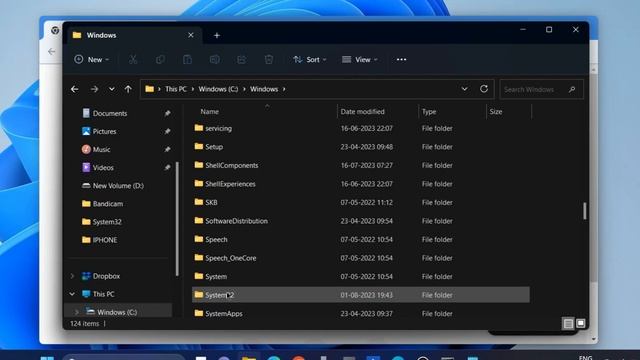Refresh the Windows folder view
This screenshot has width=640, height=360.
[484, 89]
